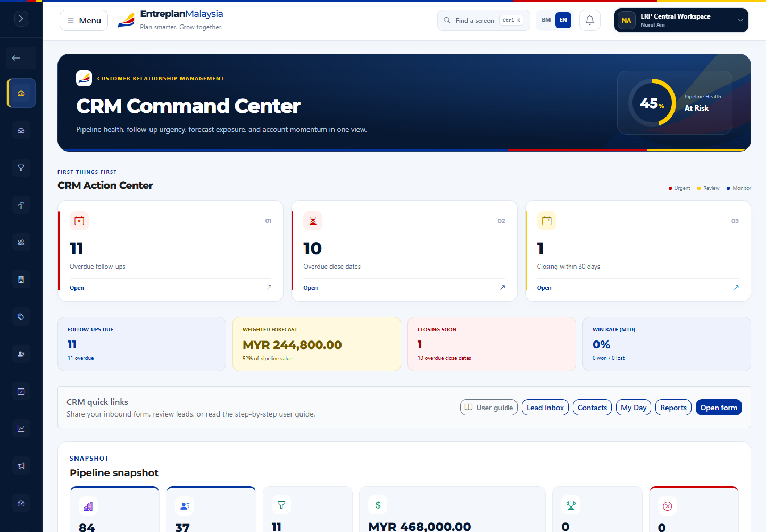Click the Entreplan Malaysia logo
Image resolution: width=766 pixels, height=532 pixels.
(x=170, y=20)
